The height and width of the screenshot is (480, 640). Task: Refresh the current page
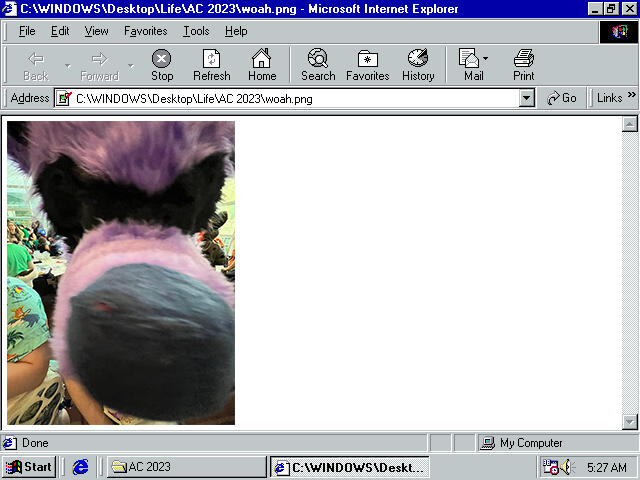(211, 65)
